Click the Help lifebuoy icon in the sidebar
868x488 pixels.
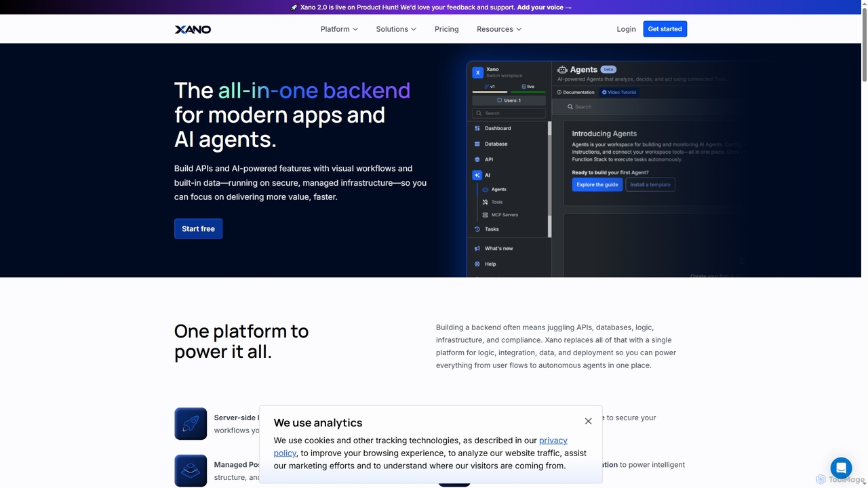[477, 264]
